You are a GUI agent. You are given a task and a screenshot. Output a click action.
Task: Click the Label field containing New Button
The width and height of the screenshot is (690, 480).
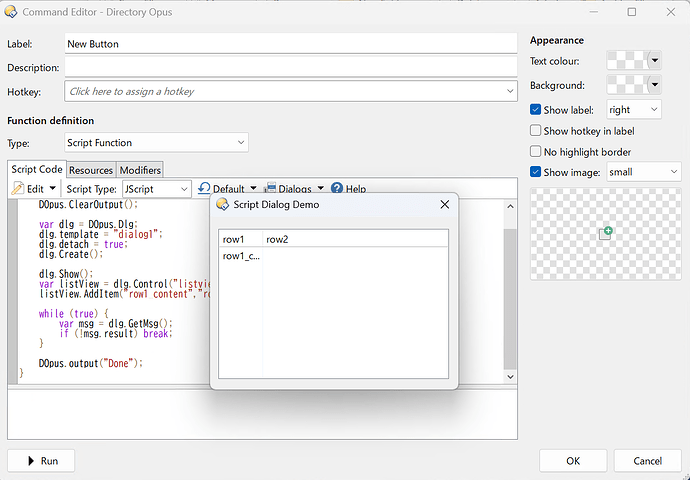coord(291,44)
